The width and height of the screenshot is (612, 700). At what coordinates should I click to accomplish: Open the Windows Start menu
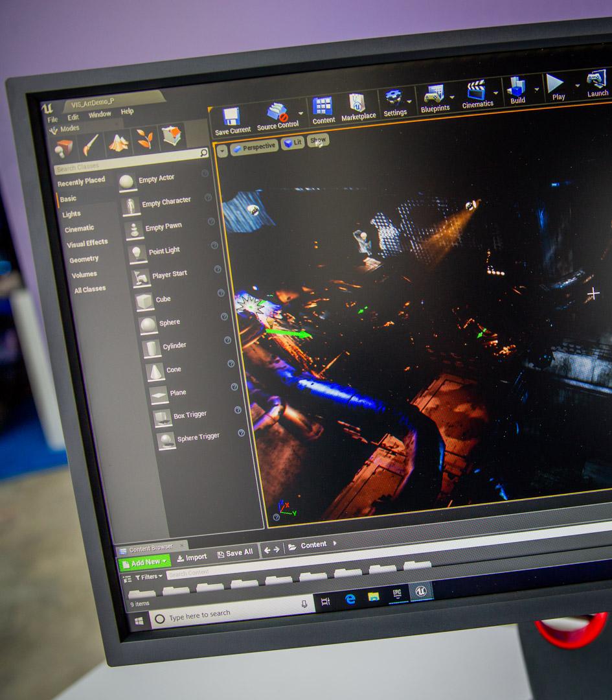tap(139, 621)
